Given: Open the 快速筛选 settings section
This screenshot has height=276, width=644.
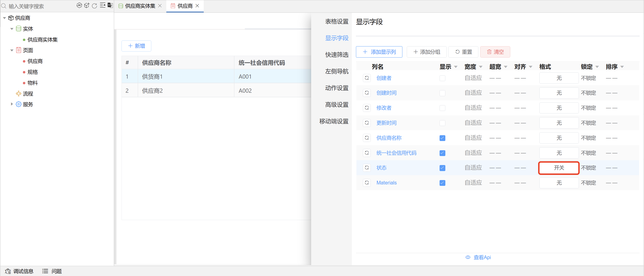Looking at the screenshot, I should pos(337,55).
